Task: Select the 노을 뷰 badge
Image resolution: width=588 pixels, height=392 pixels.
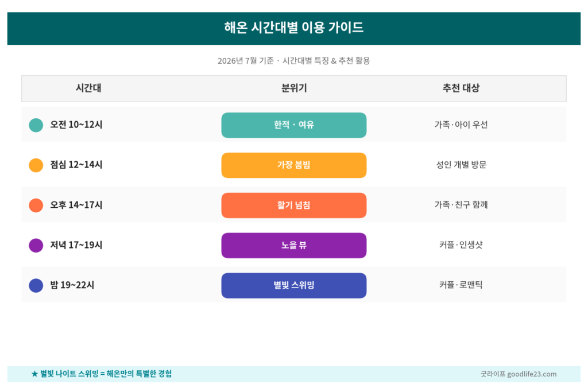Action: tap(293, 246)
